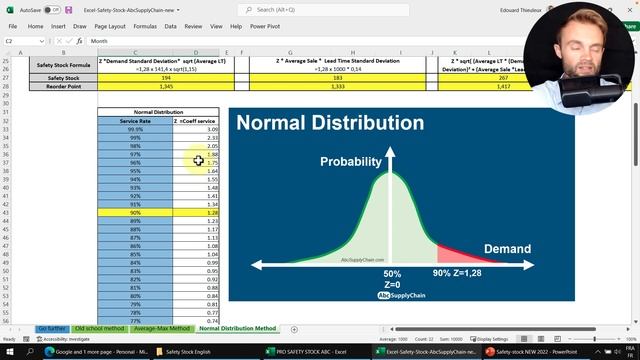Open the Draw ribbon tab
Screen dimensions: 640x360
point(80,26)
